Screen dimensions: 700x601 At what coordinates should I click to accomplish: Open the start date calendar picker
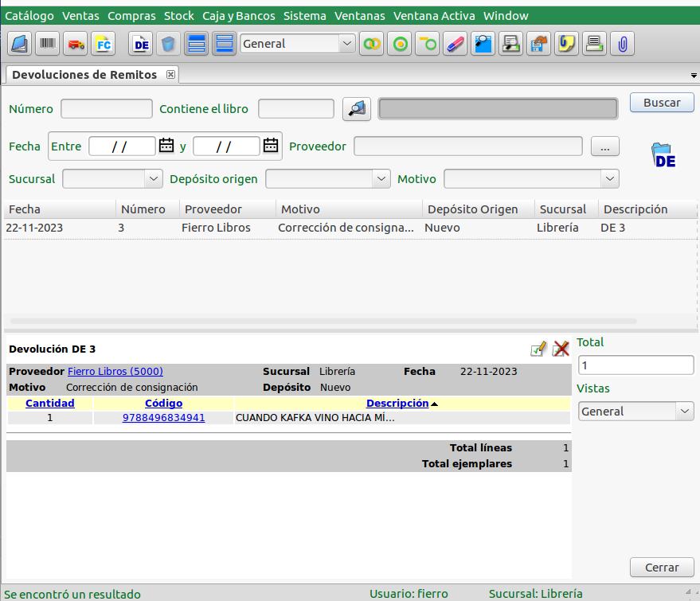coord(166,146)
